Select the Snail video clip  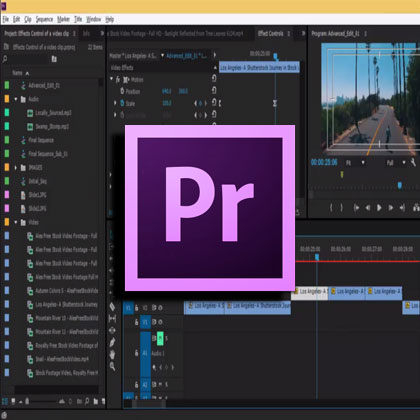62,359
